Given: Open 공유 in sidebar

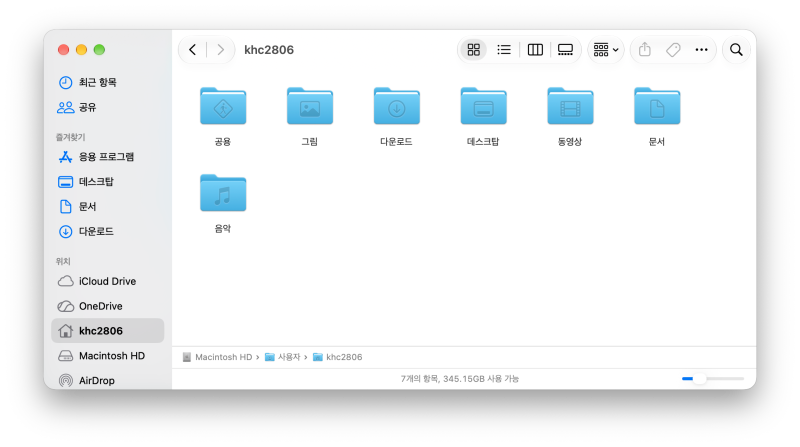Looking at the screenshot, I should tap(108, 107).
